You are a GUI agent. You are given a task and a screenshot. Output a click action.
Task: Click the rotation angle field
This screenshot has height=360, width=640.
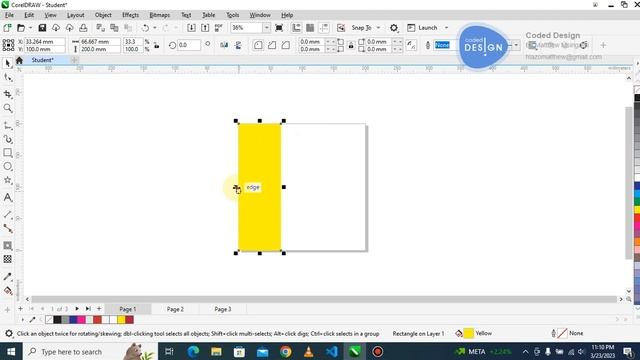point(189,45)
